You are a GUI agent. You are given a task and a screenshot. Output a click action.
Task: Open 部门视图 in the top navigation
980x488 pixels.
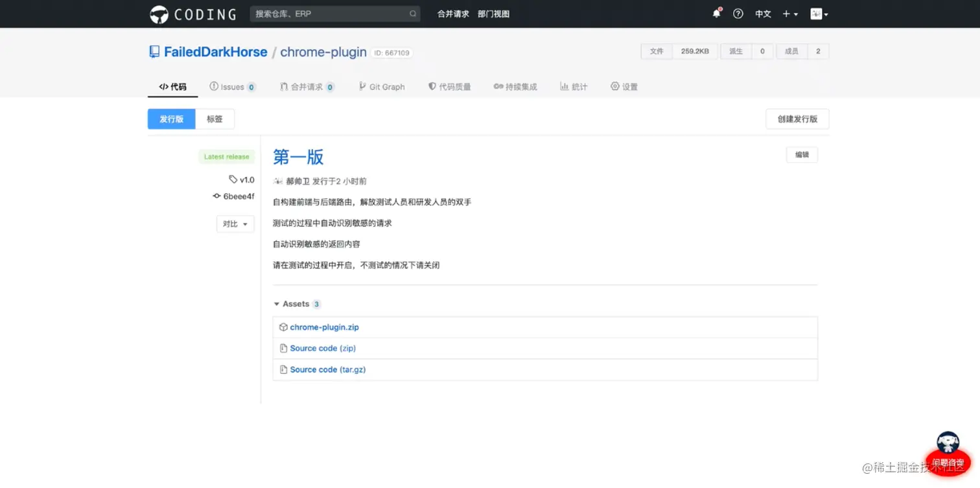coord(494,14)
